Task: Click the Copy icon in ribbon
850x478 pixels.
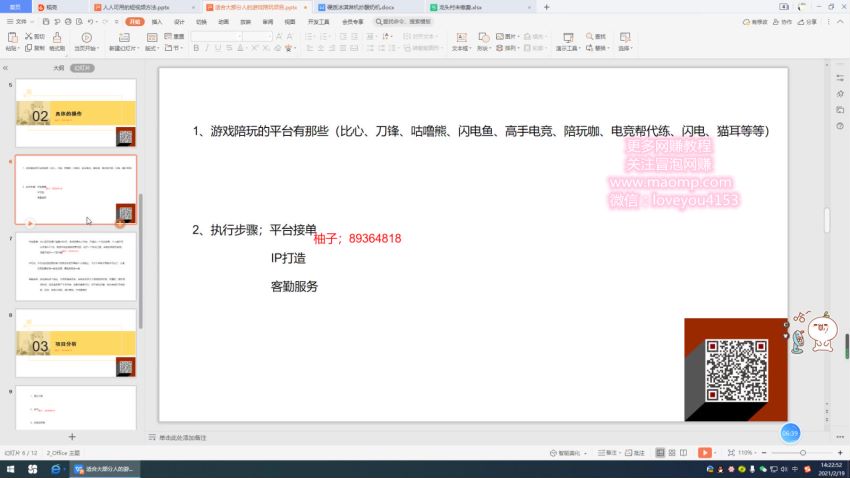Action: tap(28, 48)
